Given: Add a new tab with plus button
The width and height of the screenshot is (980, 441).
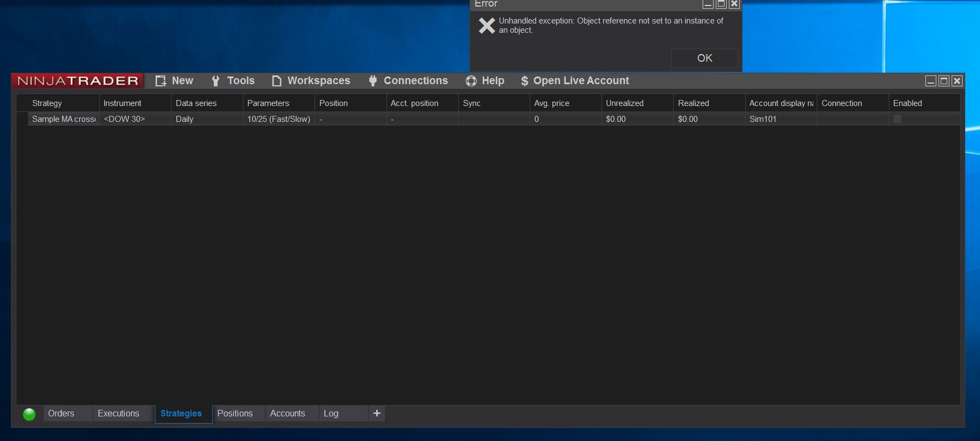Looking at the screenshot, I should 377,413.
